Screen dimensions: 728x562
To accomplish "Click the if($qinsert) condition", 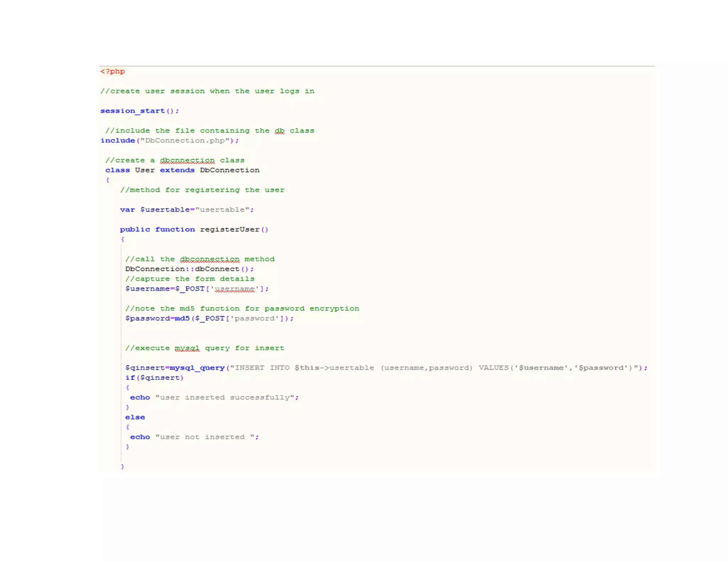I will click(x=154, y=378).
